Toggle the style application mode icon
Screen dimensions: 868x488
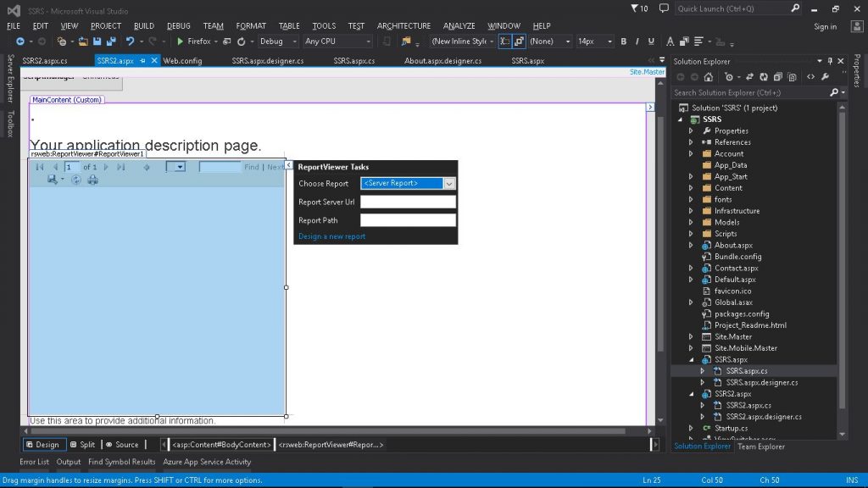click(x=505, y=42)
